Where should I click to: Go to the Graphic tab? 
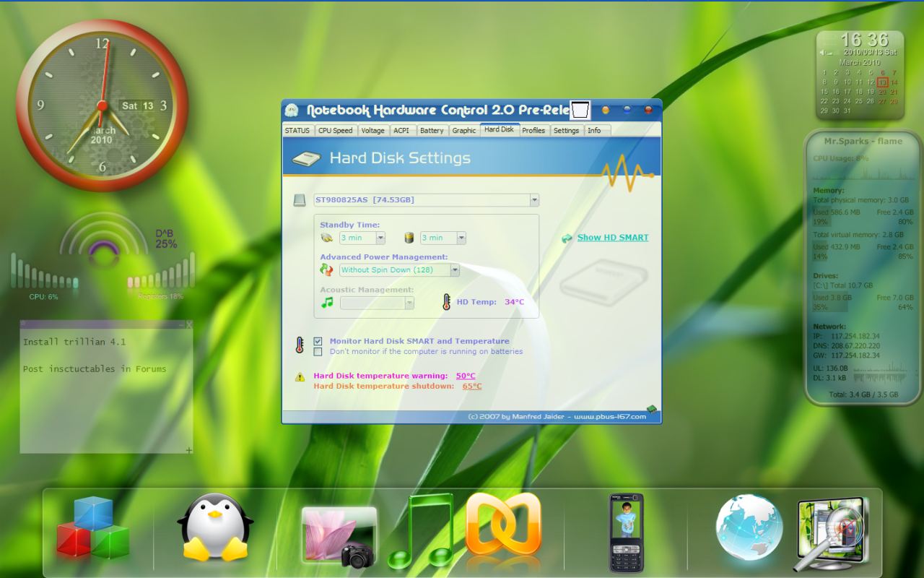[464, 131]
